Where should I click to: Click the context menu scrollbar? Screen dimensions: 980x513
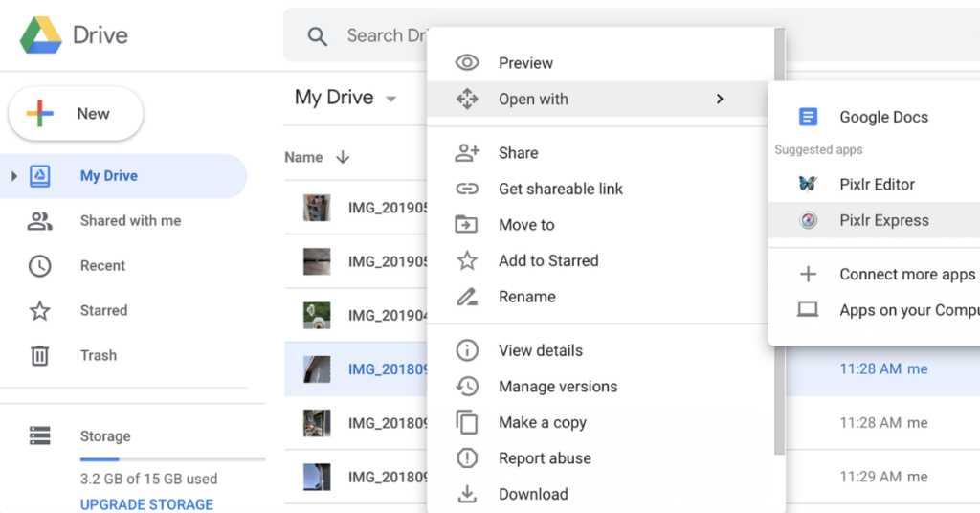pyautogui.click(x=779, y=241)
